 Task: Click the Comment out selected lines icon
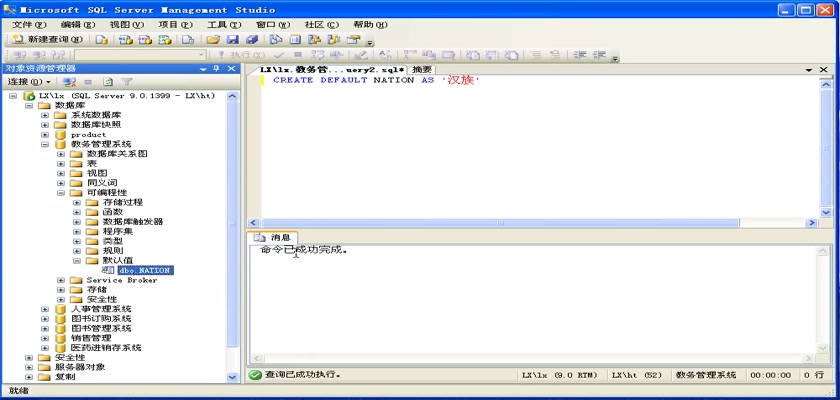click(x=535, y=55)
